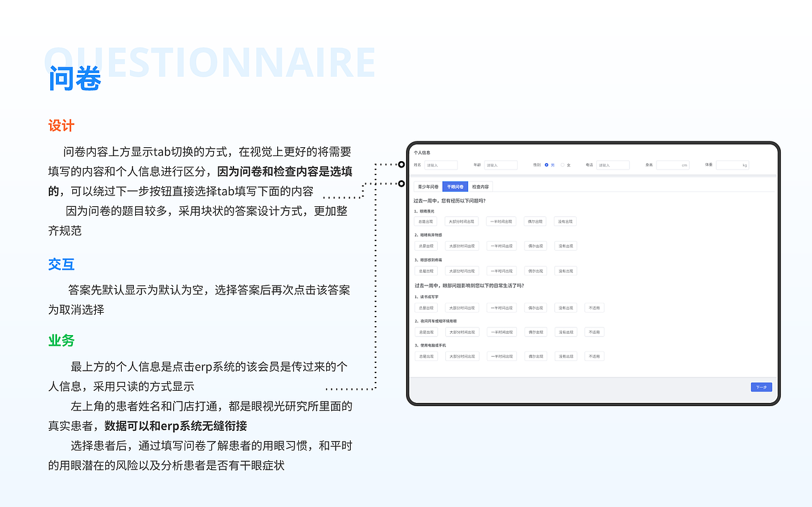Viewport: 812px width, 507px height.
Task: Click the 年龄 input field
Action: [x=501, y=165]
